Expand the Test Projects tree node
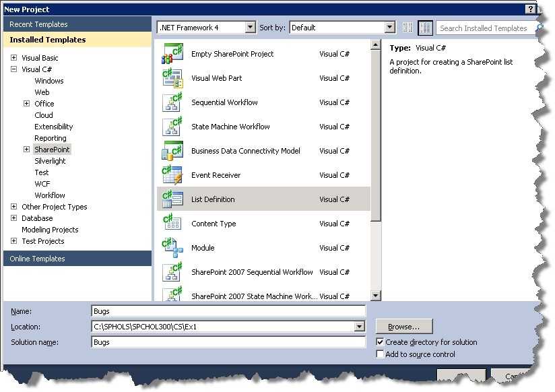This screenshot has width=555, height=392. (13, 241)
